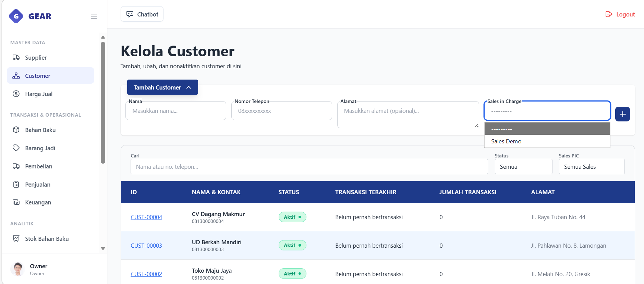The width and height of the screenshot is (644, 284).
Task: Select Sales Demo option
Action: click(547, 141)
